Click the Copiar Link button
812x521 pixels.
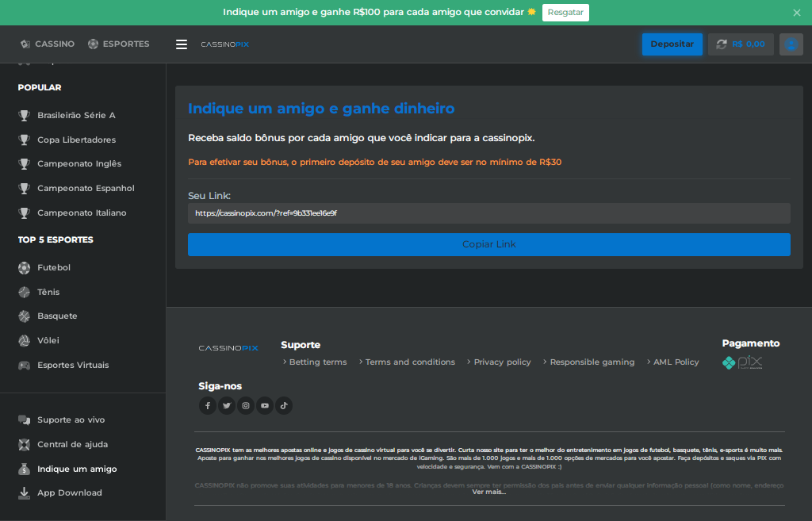pyautogui.click(x=488, y=244)
